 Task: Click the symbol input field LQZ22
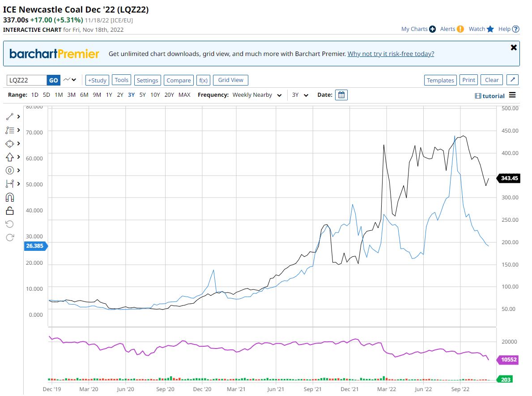coord(26,80)
